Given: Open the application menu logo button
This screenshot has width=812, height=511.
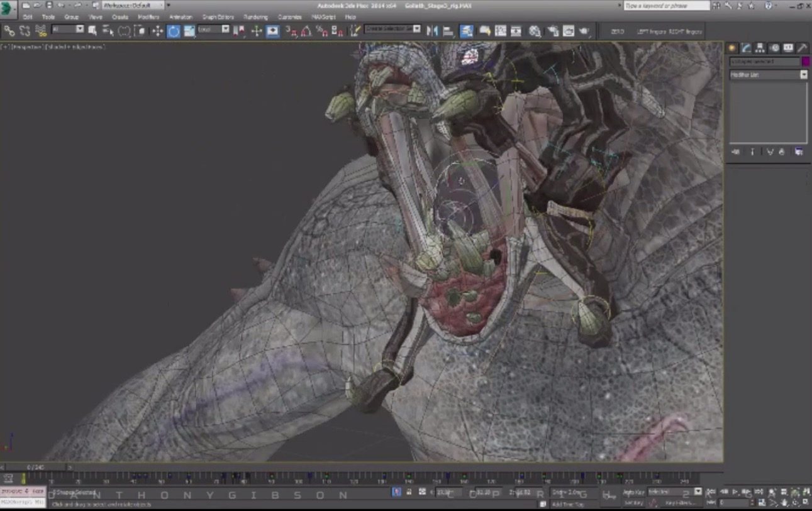Looking at the screenshot, I should (x=8, y=9).
